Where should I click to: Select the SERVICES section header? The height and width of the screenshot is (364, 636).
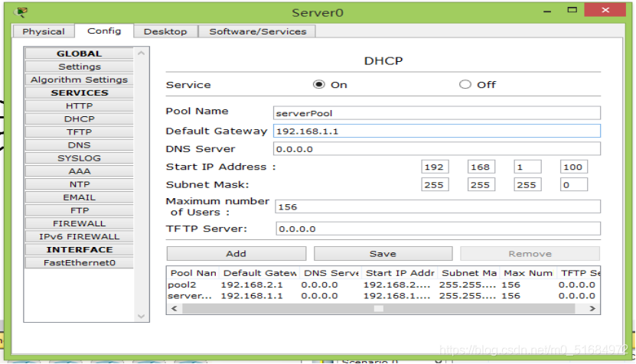click(x=79, y=93)
